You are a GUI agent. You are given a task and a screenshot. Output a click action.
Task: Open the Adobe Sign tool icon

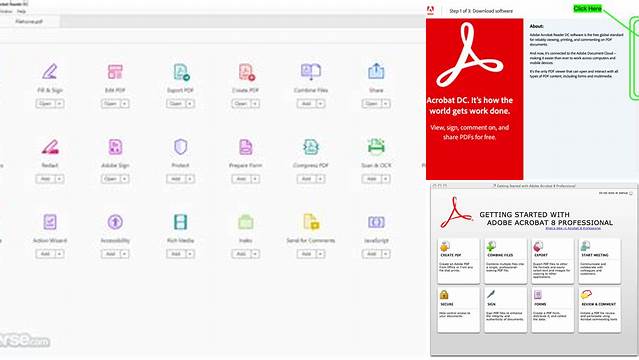coord(115,147)
